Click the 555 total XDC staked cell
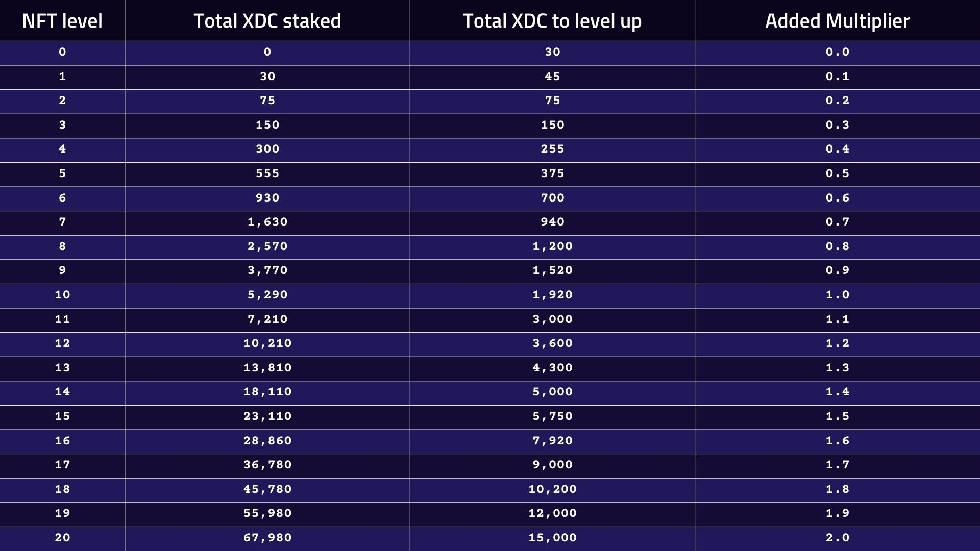 click(267, 173)
